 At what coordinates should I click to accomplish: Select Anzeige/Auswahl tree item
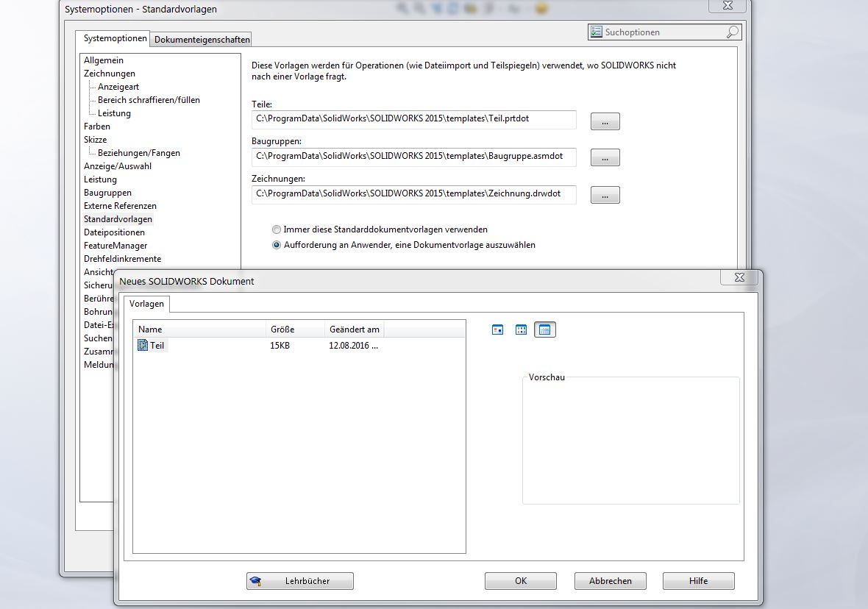(x=118, y=167)
